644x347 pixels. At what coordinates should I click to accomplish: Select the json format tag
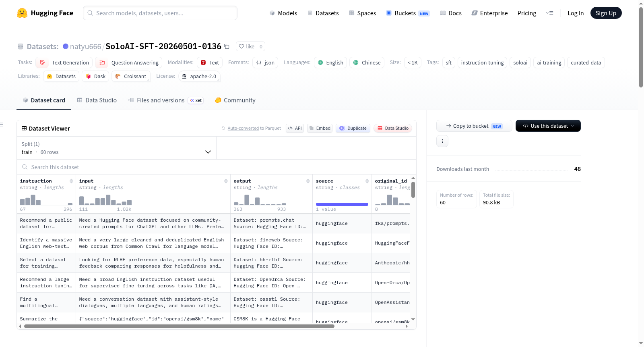(x=265, y=62)
